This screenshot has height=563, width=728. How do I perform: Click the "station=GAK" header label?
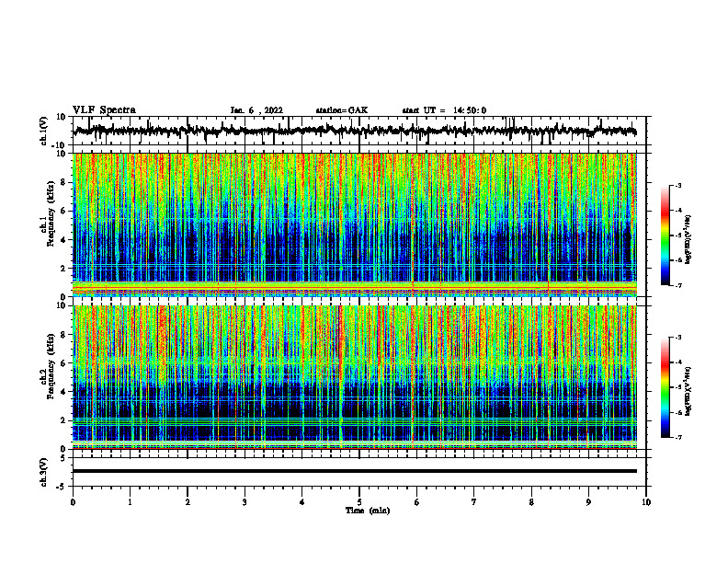(342, 110)
